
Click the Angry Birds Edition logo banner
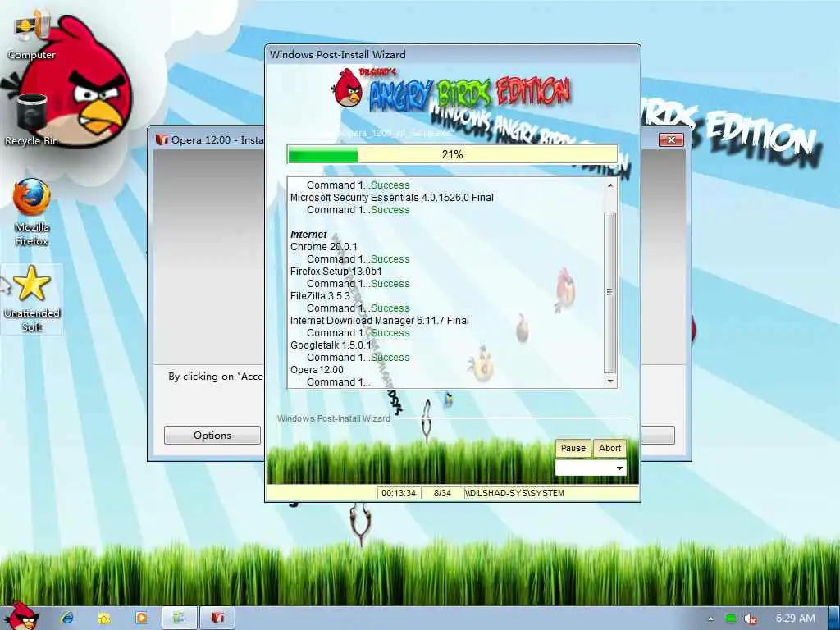point(452,91)
